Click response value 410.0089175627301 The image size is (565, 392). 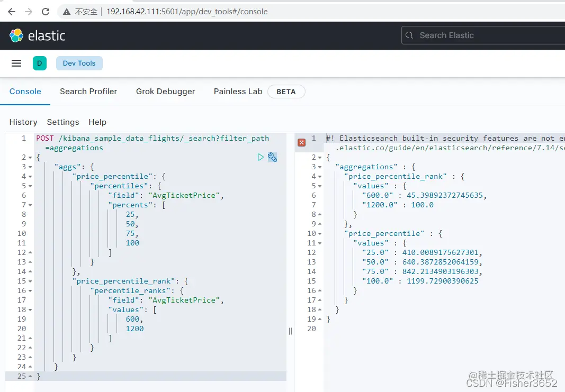[441, 253]
